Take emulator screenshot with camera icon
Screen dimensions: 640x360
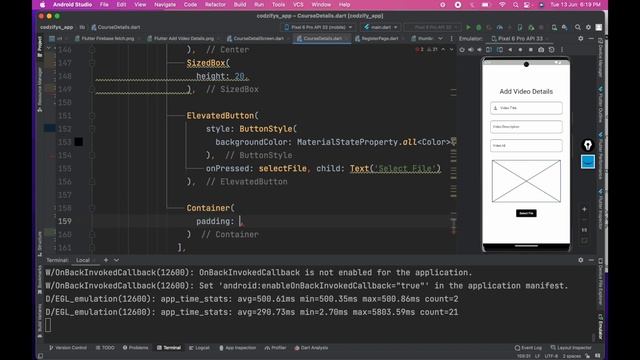(541, 50)
